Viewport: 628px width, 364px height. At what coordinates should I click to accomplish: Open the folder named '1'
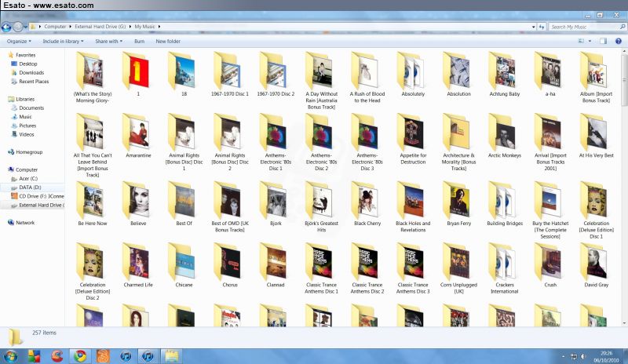138,76
